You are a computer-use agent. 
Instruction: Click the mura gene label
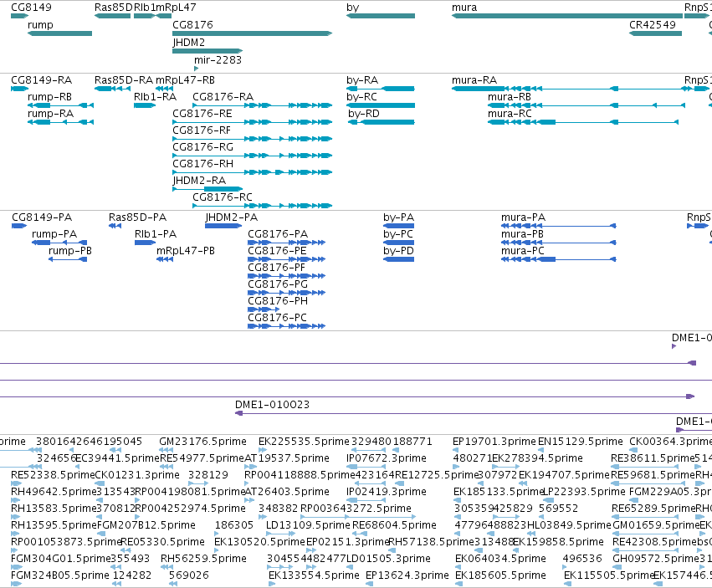point(464,8)
